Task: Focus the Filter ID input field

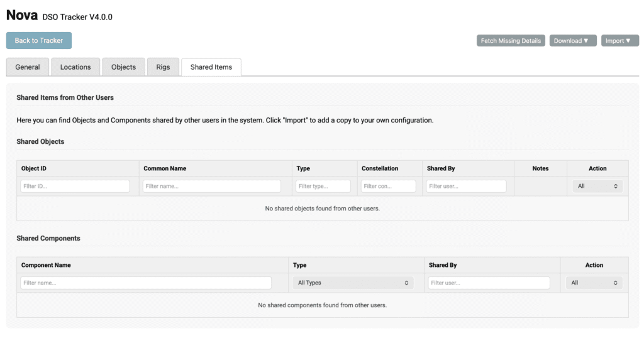Action: [75, 186]
